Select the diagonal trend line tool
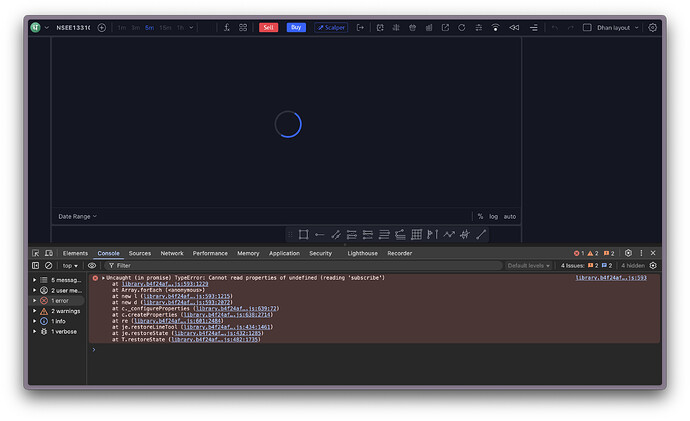The image size is (690, 421). coord(481,234)
